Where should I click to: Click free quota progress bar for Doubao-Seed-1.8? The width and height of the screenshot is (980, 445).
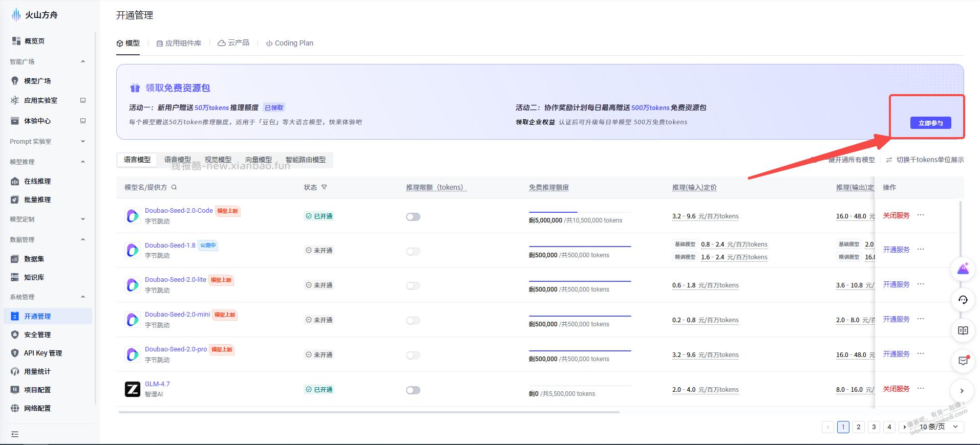coord(580,247)
